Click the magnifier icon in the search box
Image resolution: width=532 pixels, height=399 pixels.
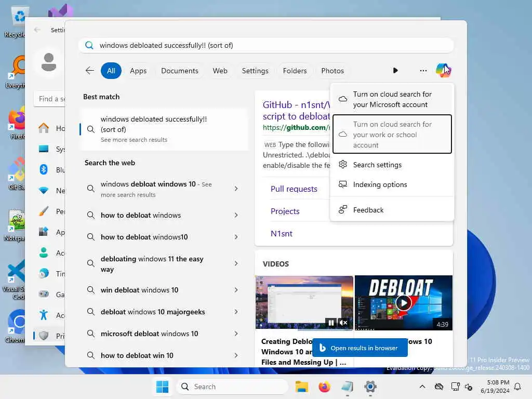(89, 45)
